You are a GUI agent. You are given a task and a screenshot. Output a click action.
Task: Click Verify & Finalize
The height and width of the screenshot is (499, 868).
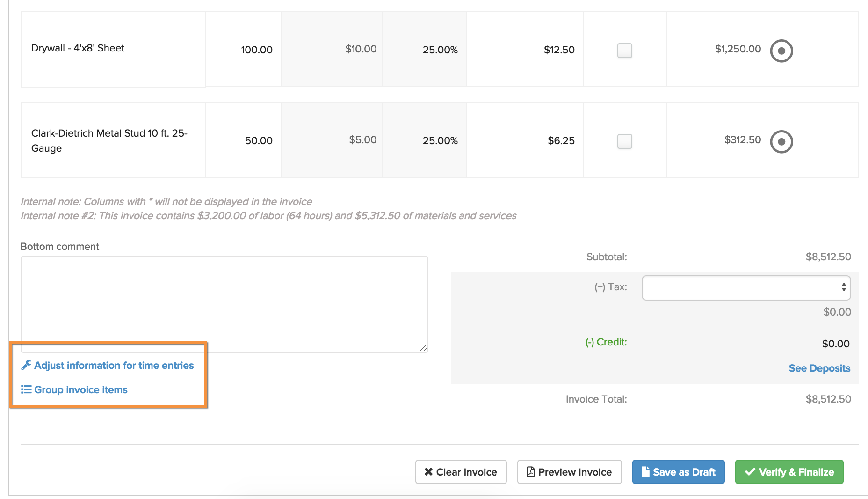point(789,472)
